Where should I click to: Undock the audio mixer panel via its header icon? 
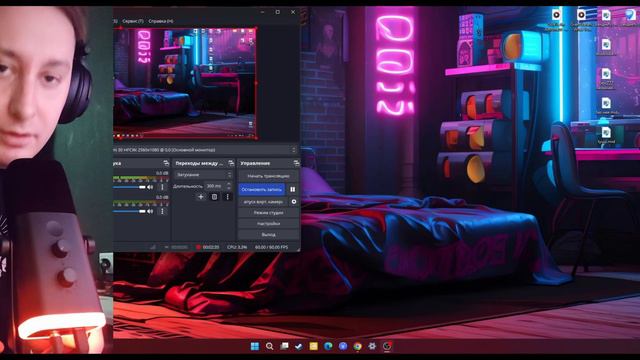pyautogui.click(x=166, y=163)
